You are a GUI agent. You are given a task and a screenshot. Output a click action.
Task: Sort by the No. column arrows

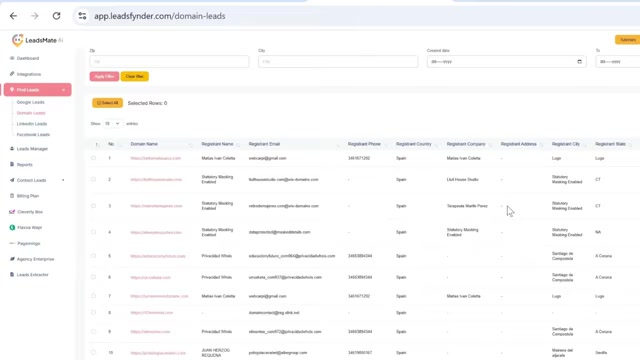(120, 144)
